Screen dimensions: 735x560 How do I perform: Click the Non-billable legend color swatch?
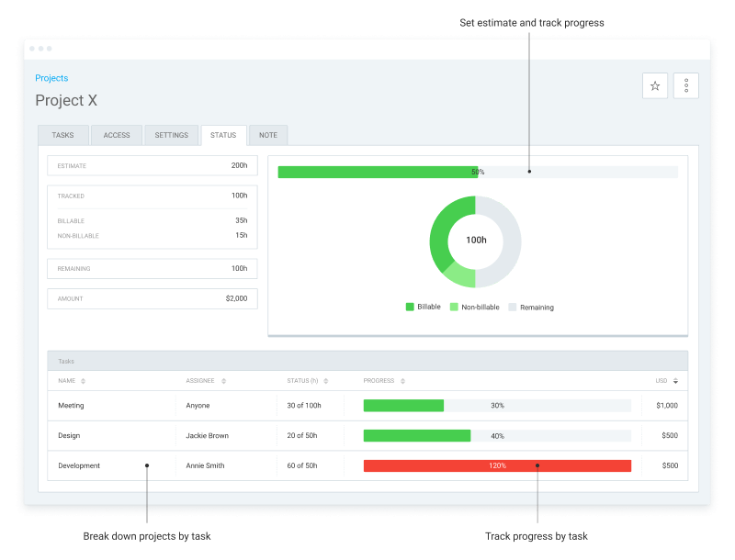click(454, 308)
